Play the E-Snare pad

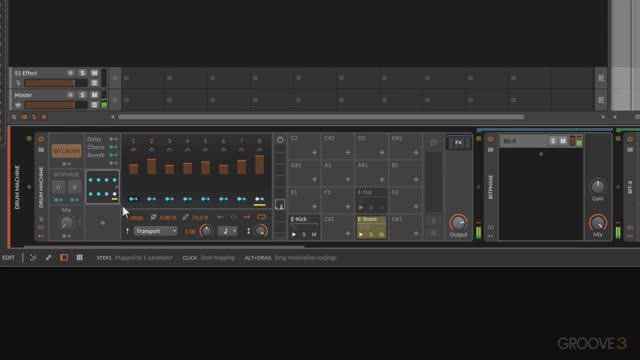[361, 234]
